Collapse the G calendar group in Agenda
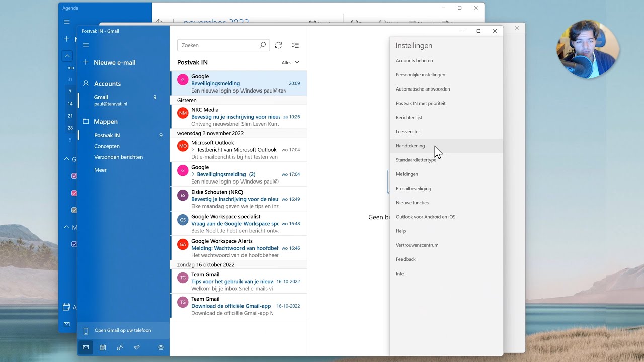This screenshot has width=644, height=362. 66,159
